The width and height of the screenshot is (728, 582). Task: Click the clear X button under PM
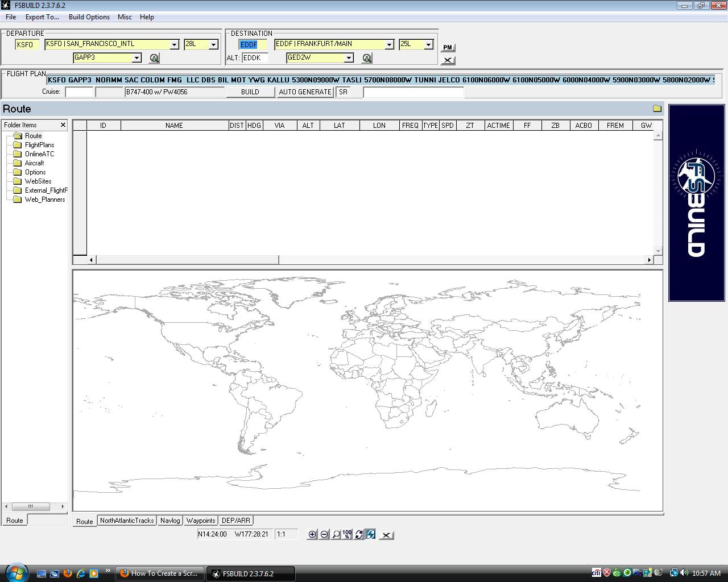click(x=448, y=60)
